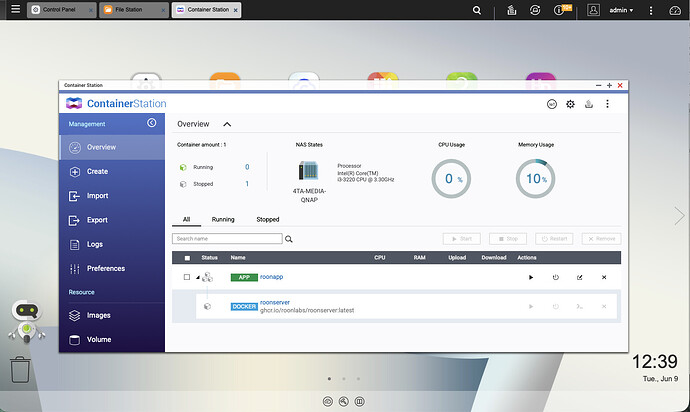
Task: Switch to the Container Station taskbar tab
Action: pyautogui.click(x=206, y=10)
